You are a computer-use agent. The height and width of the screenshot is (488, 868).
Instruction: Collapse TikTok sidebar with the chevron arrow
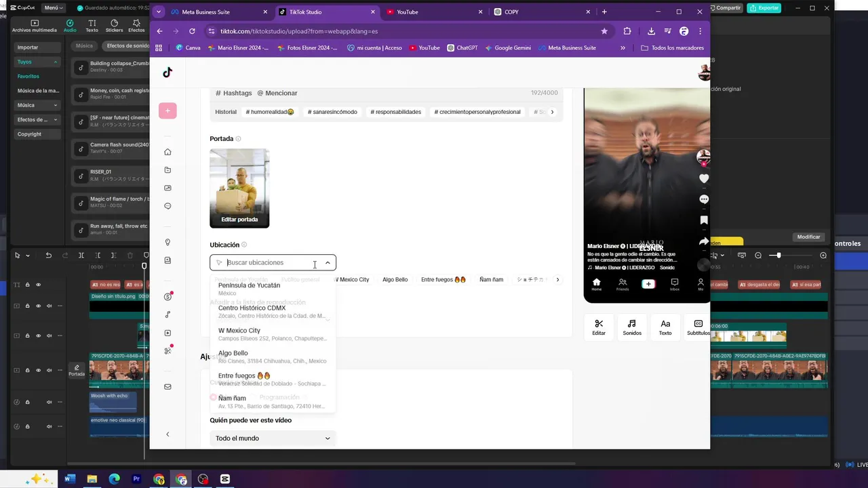tap(167, 434)
